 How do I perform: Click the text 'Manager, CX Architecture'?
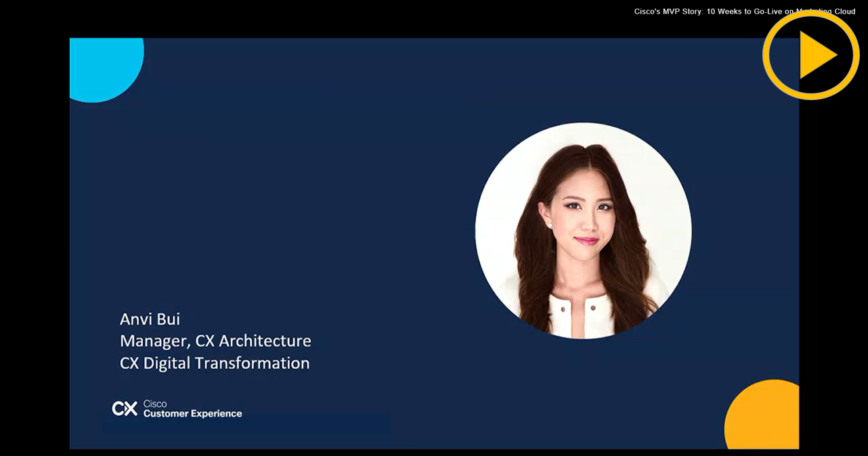[x=215, y=341]
